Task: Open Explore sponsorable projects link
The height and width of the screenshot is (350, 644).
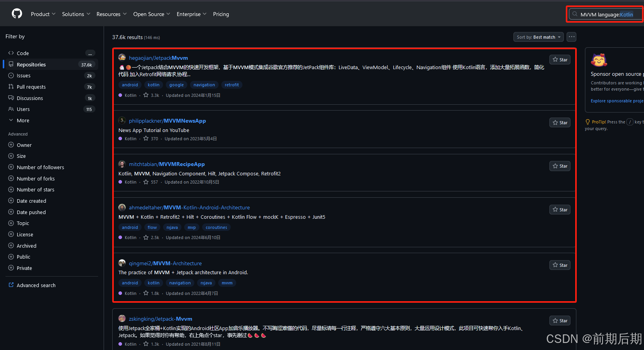Action: [617, 101]
